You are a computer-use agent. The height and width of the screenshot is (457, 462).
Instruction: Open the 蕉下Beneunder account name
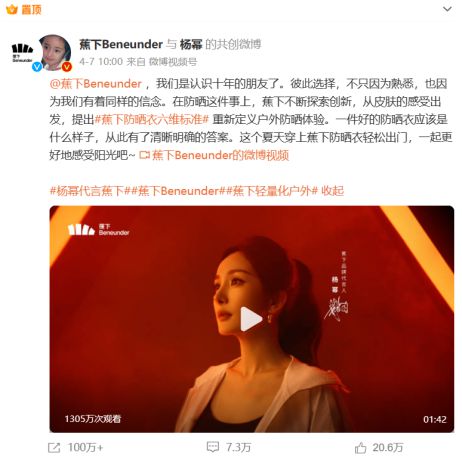[121, 44]
